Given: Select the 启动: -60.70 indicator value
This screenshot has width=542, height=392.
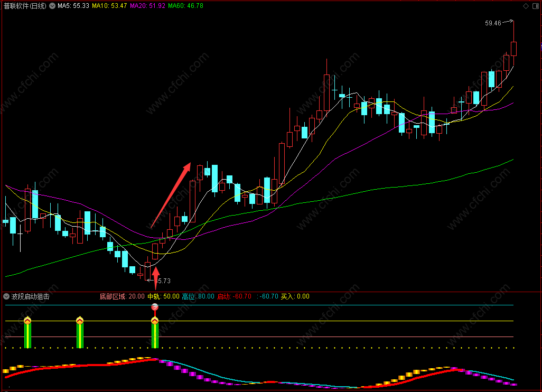Looking at the screenshot, I should coord(234,296).
